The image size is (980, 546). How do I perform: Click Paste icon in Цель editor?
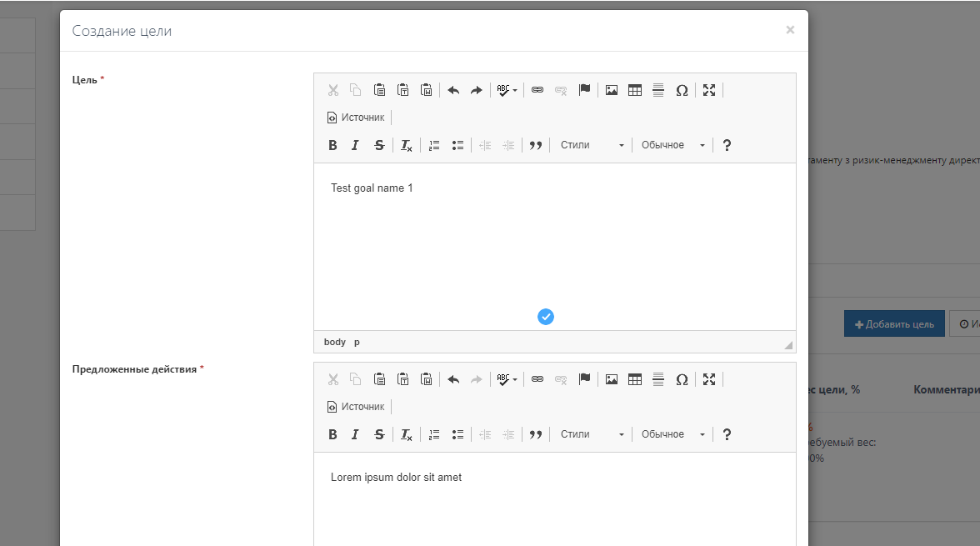(x=379, y=90)
